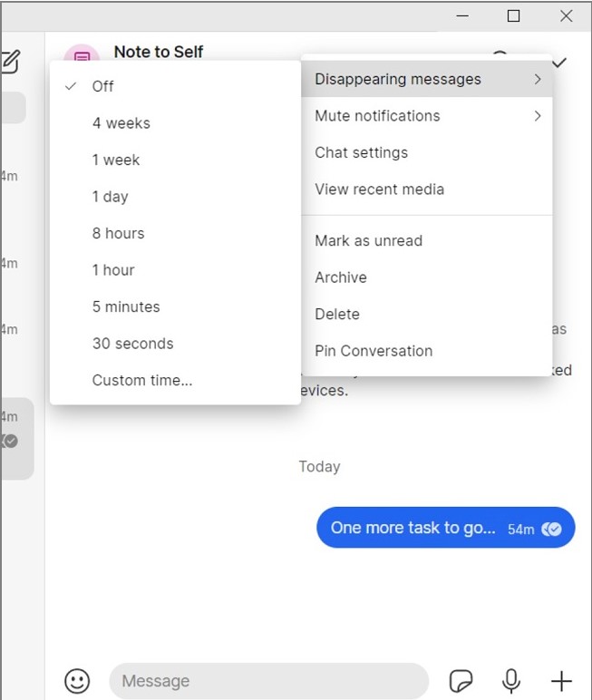Click the read receipt icon on the message

click(x=551, y=529)
